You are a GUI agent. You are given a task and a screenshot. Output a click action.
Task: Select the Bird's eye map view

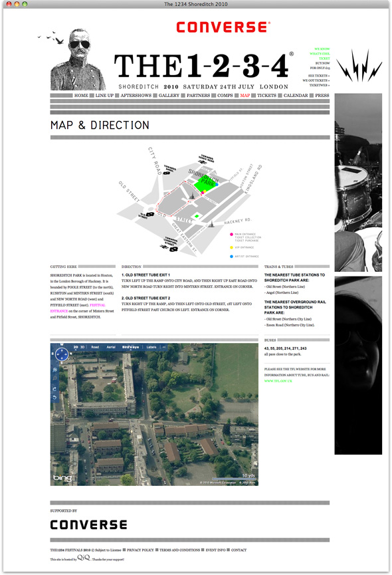point(130,347)
